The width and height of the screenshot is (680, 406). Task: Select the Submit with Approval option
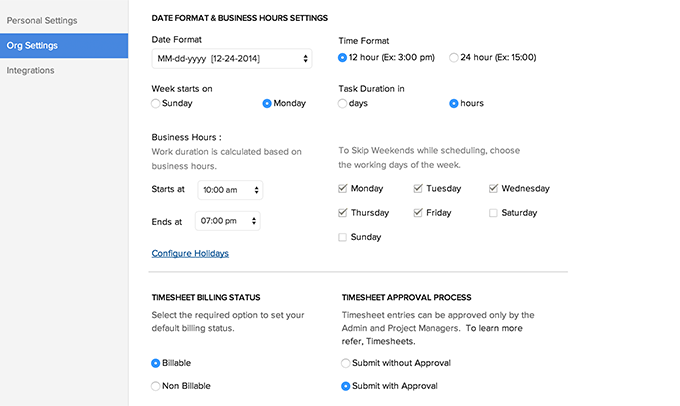346,386
